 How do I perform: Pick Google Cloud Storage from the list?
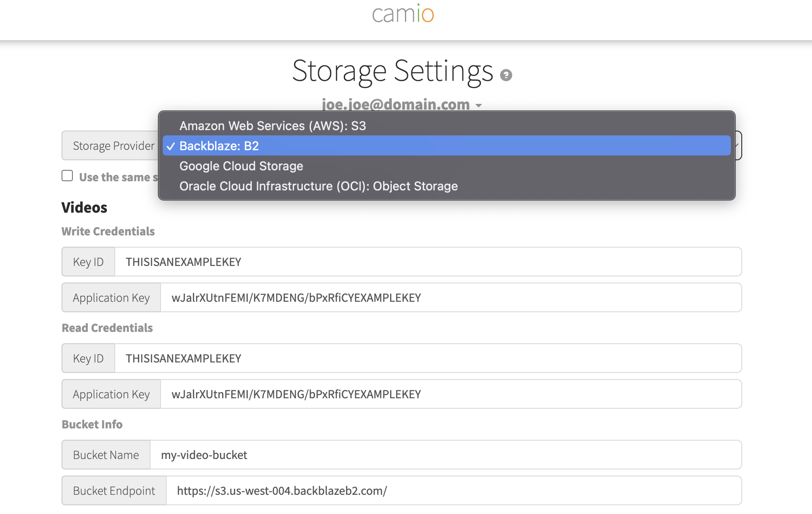(x=446, y=166)
